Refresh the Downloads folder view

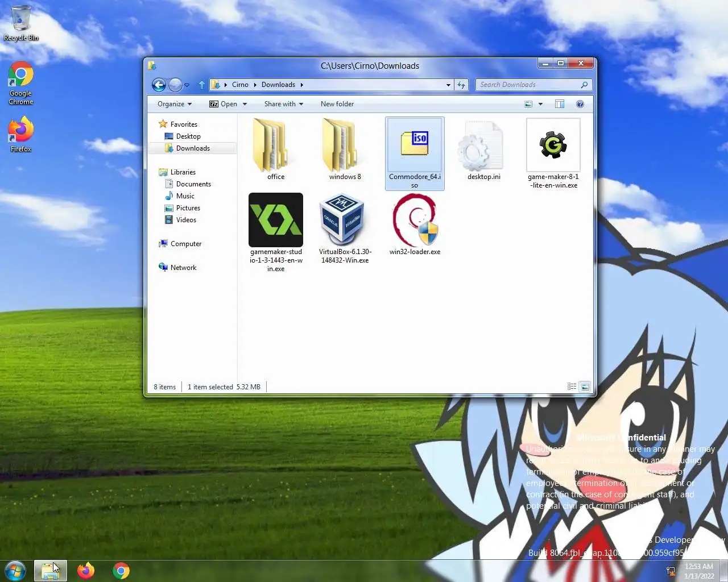(x=461, y=85)
